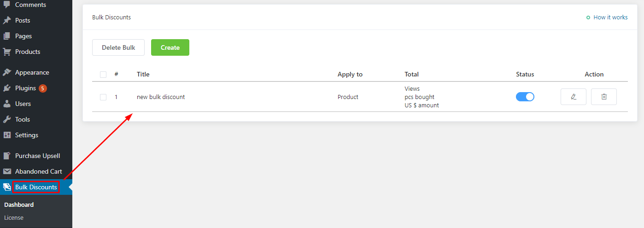Click the Tools wrench icon
The width and height of the screenshot is (644, 228).
(x=7, y=119)
